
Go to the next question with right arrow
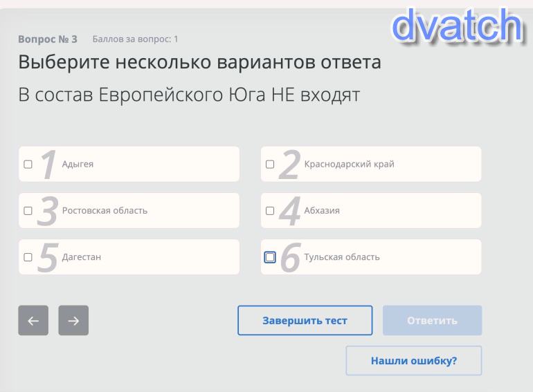click(73, 320)
